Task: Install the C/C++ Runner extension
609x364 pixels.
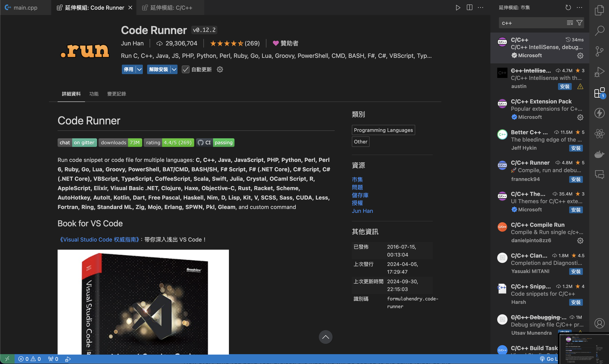Action: click(576, 179)
